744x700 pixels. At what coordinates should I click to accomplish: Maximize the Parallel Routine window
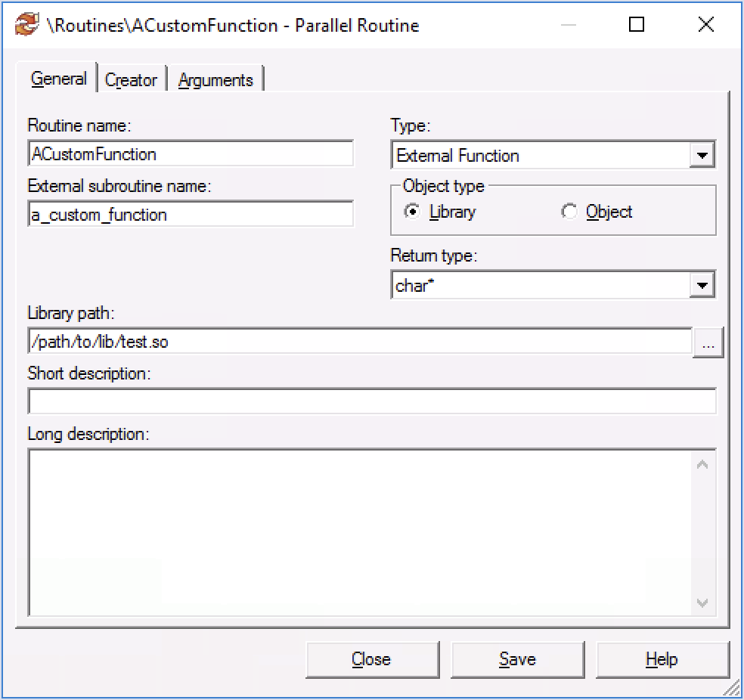(x=637, y=25)
